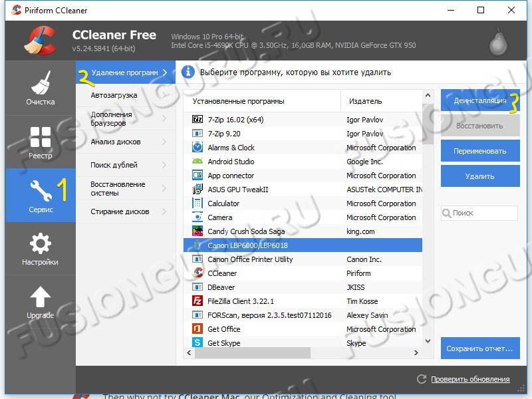The width and height of the screenshot is (532, 399).
Task: Open the Реестр registry section
Action: pyautogui.click(x=41, y=142)
